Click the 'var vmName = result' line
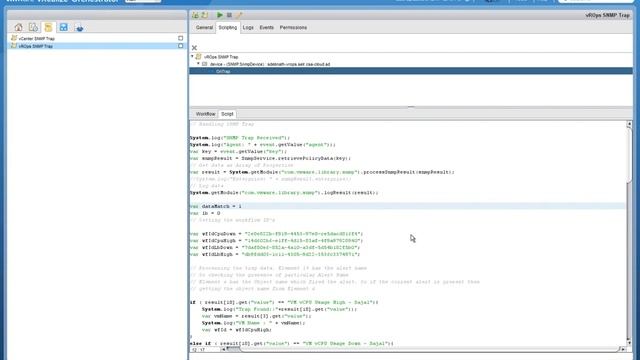The width and height of the screenshot is (640, 360). pos(257,316)
